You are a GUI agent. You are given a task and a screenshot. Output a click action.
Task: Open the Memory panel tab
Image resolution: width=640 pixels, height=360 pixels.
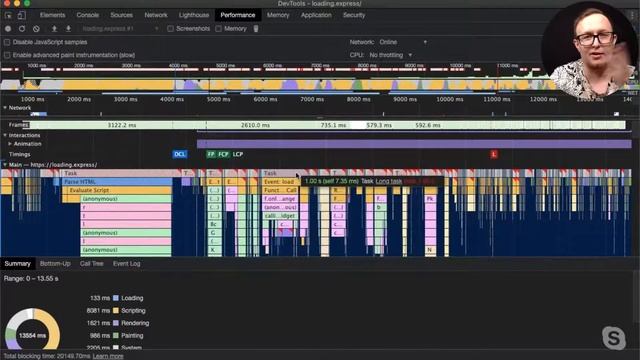click(x=278, y=15)
